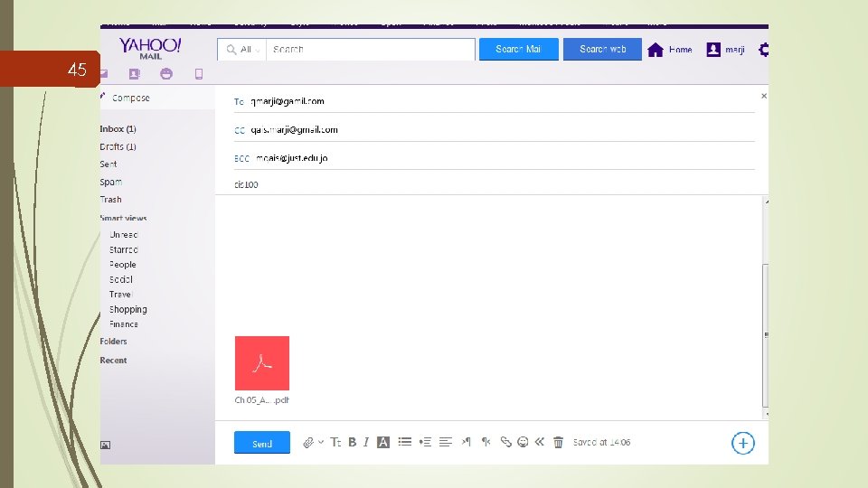Open Drafts (1) folder

pyautogui.click(x=118, y=146)
